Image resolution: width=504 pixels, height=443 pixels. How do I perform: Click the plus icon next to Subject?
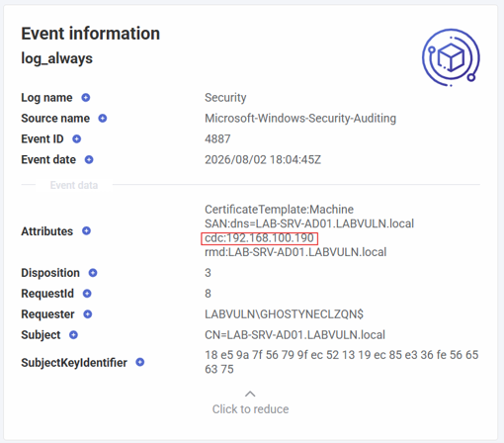pos(73,335)
